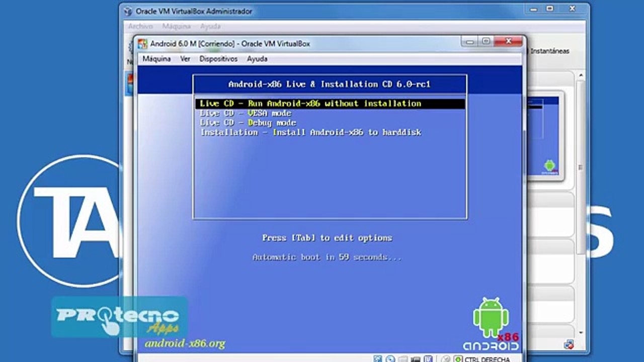Select 'Live CD - Run Android-x86 without installation'
The height and width of the screenshot is (362, 644).
[x=330, y=104]
